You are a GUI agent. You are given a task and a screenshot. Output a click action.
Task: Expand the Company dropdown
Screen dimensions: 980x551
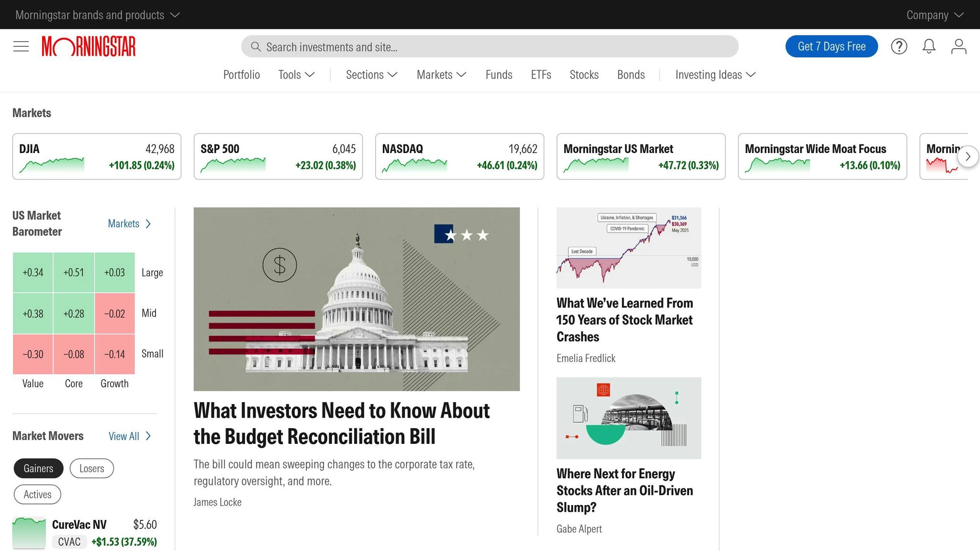tap(935, 15)
